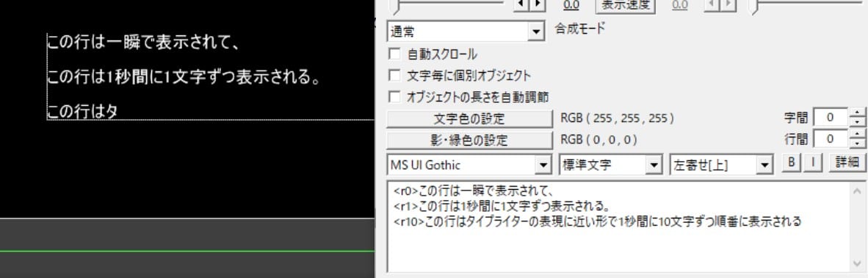This screenshot has height=278, width=868.
Task: Enable オブジェクトの長さを自動調節 checkbox
Action: 394,96
